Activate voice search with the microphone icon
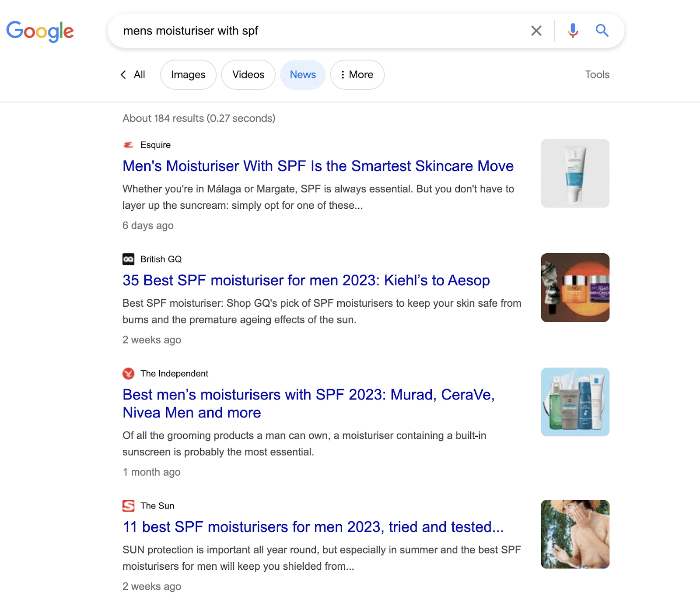This screenshot has height=603, width=700. coord(572,31)
